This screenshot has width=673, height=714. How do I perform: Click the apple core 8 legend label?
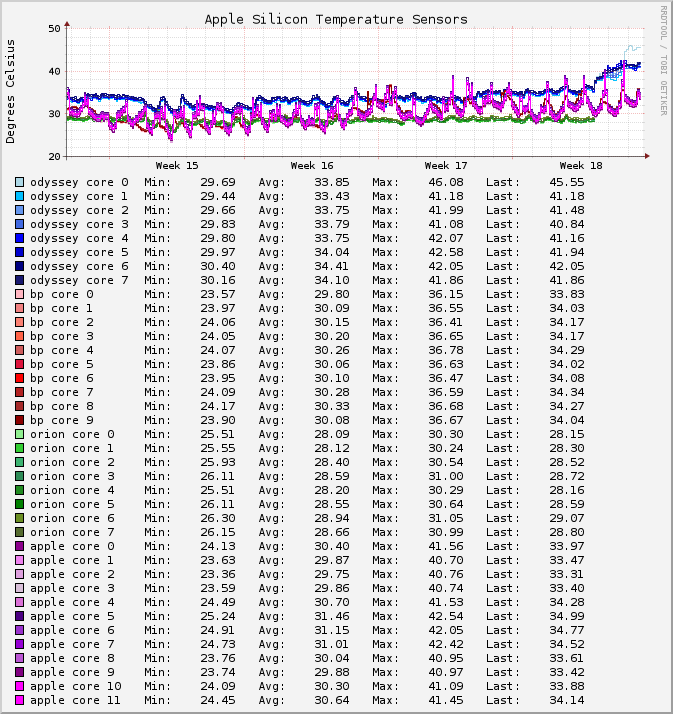pos(72,658)
